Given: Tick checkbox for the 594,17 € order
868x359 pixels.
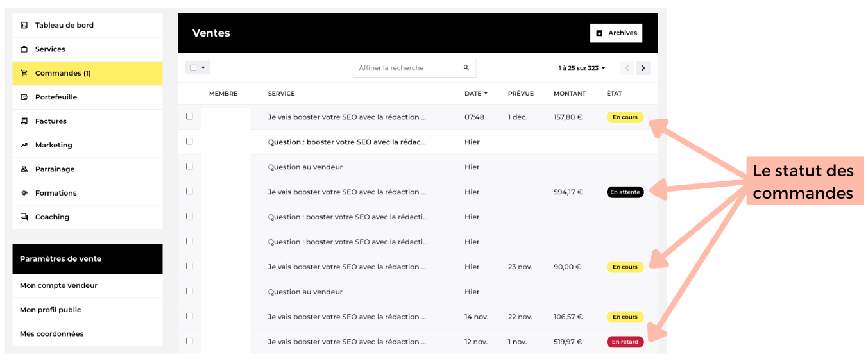Looking at the screenshot, I should pos(189,191).
